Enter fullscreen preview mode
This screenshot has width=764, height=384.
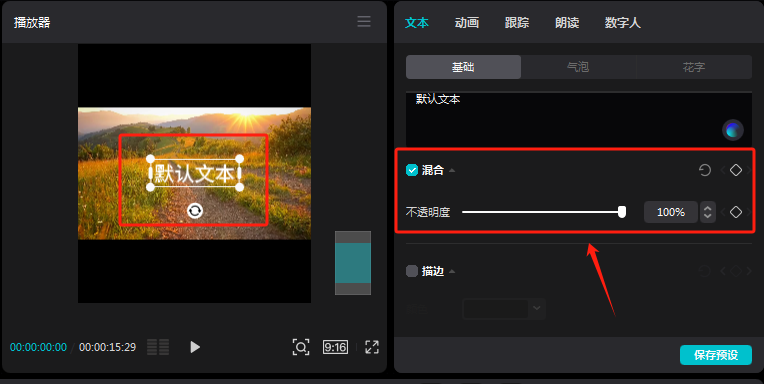pos(372,347)
